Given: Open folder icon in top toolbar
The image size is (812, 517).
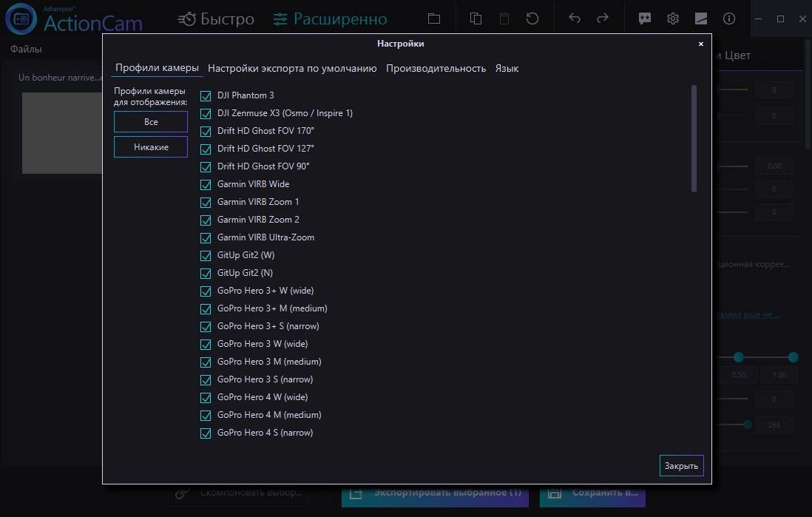Looking at the screenshot, I should pos(434,18).
